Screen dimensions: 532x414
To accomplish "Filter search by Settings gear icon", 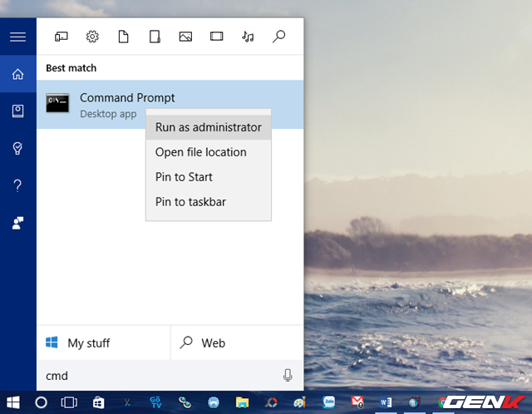I will 92,37.
